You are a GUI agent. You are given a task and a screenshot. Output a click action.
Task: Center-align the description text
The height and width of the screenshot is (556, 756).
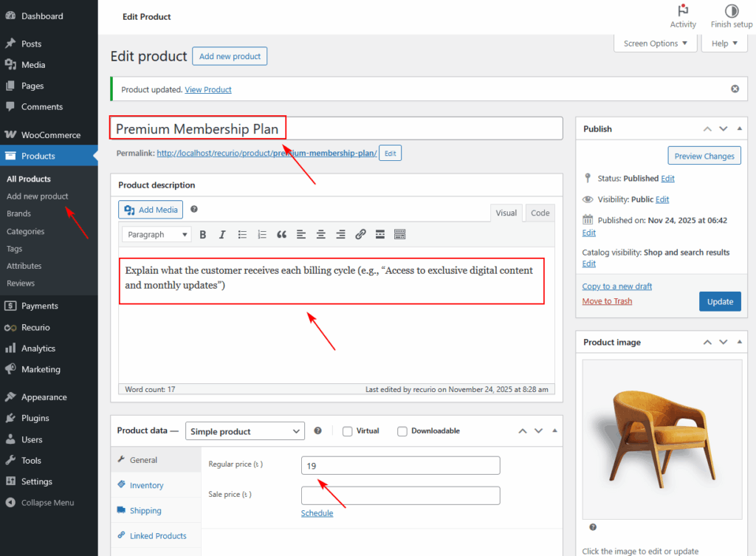(321, 234)
